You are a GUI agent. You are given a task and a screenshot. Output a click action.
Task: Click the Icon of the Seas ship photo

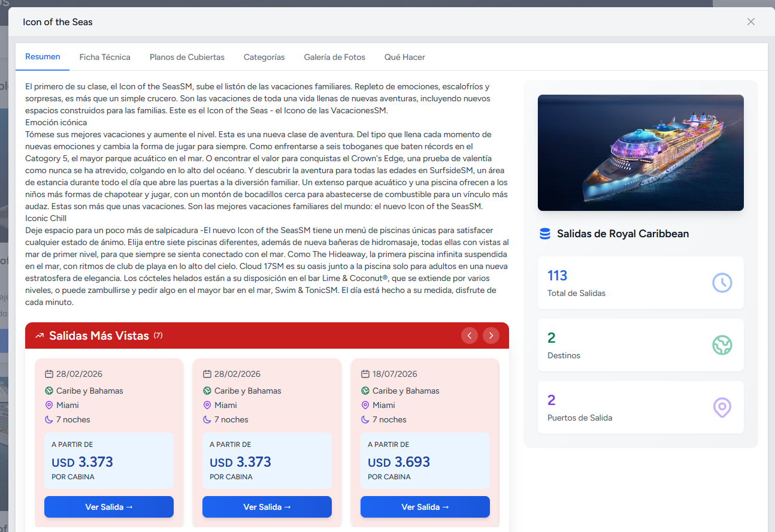coord(640,153)
